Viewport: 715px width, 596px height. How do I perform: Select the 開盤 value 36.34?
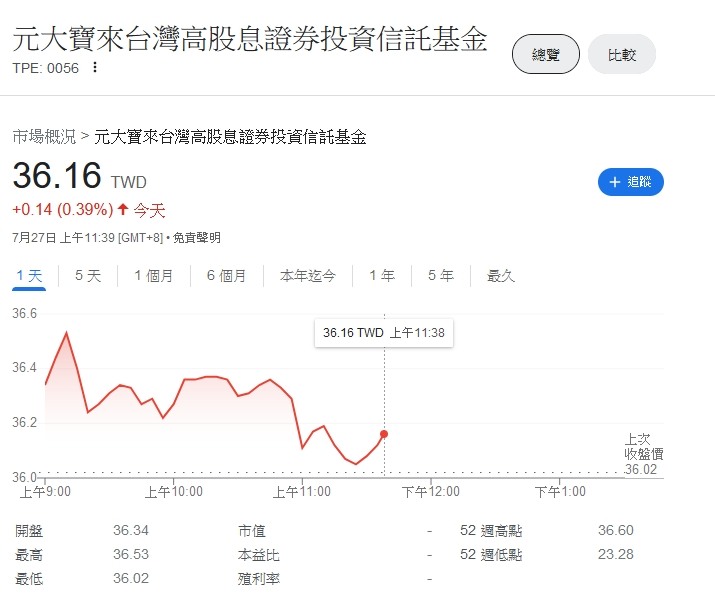pyautogui.click(x=131, y=530)
